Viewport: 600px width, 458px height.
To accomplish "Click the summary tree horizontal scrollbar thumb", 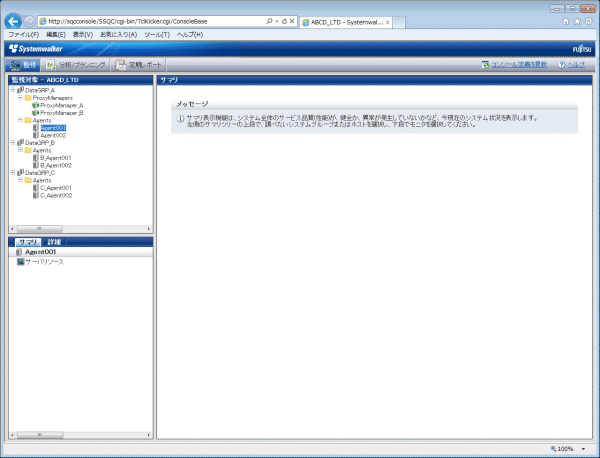I will (40, 435).
